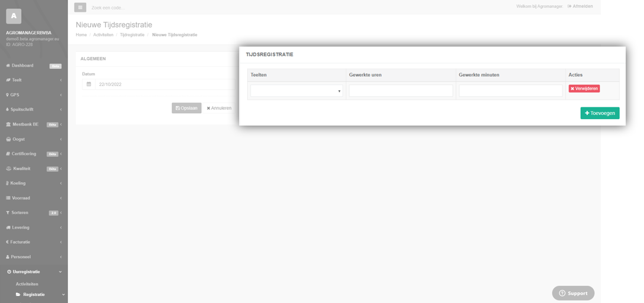The height and width of the screenshot is (303, 644).
Task: Click the Gewerkte uren input field
Action: [x=401, y=91]
